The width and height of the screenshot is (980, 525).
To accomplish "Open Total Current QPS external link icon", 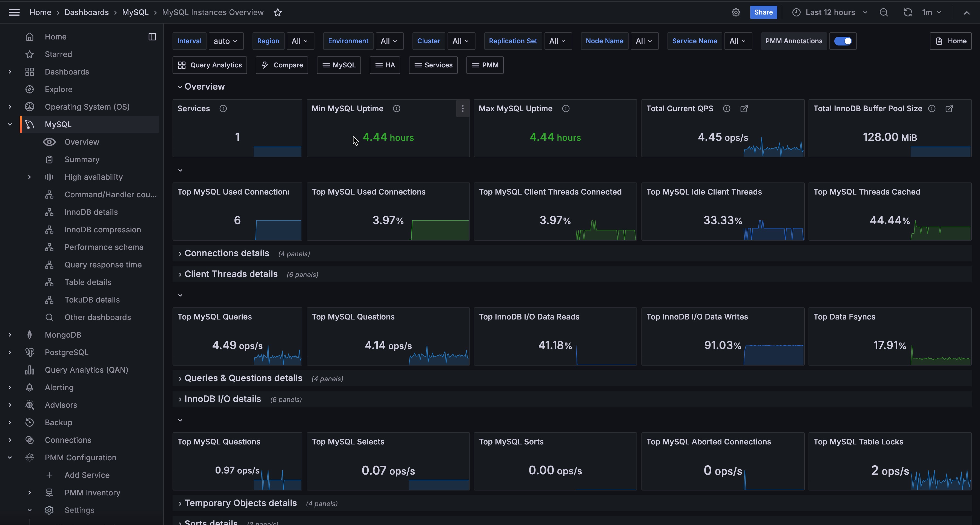I will (744, 109).
